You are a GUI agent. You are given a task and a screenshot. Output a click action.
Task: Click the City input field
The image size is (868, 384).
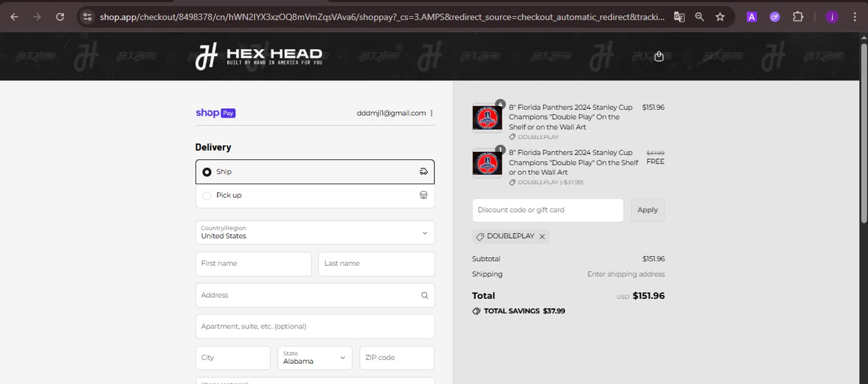(233, 358)
